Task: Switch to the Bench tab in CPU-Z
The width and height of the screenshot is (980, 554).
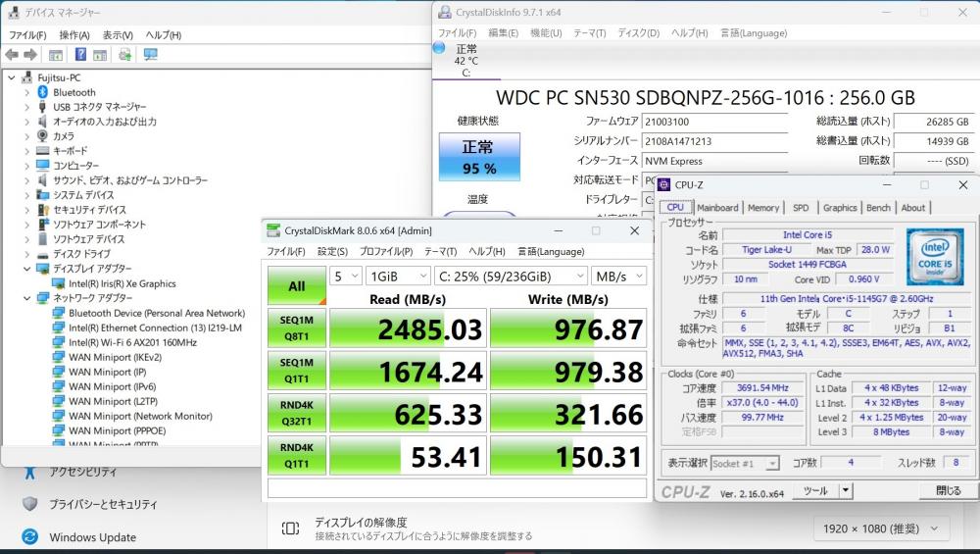Action: tap(878, 208)
